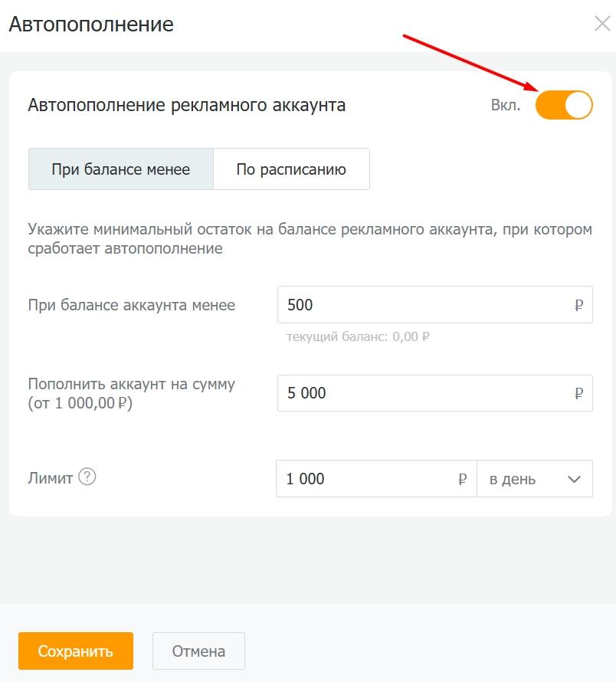Viewport: 616px width, 682px height.
Task: Open the question mark help next to Лимит
Action: [x=87, y=477]
